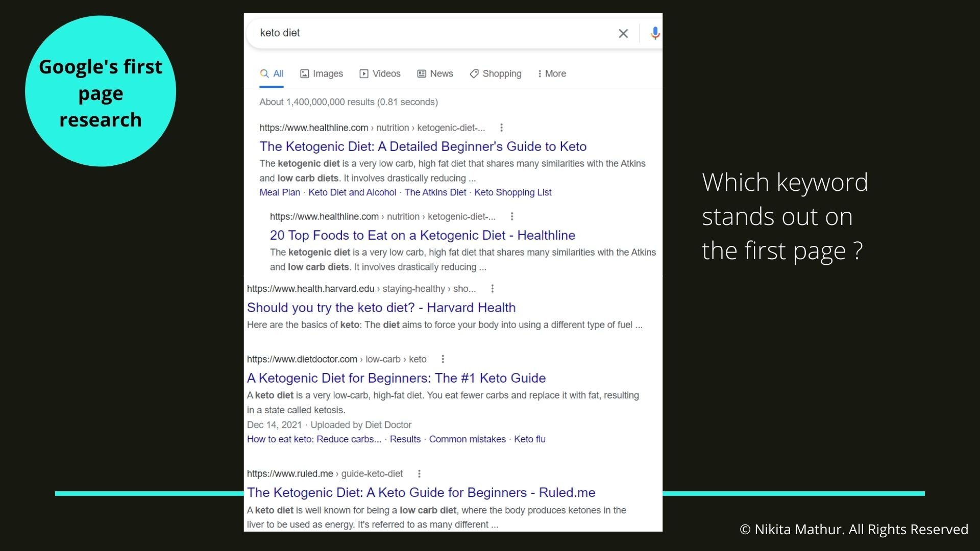Click the Google's first page research circle

(101, 91)
